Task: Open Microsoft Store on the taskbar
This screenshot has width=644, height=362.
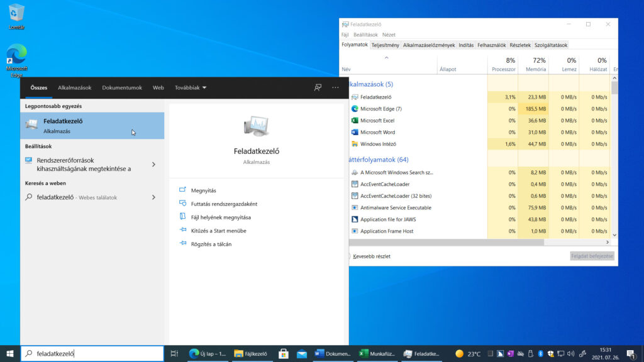Action: [x=283, y=353]
